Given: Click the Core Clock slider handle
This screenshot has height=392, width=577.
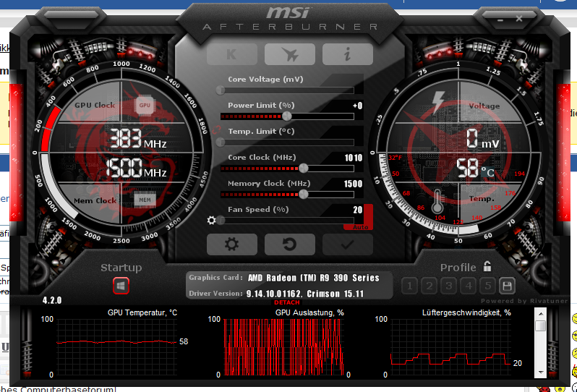Looking at the screenshot, I should tap(304, 169).
